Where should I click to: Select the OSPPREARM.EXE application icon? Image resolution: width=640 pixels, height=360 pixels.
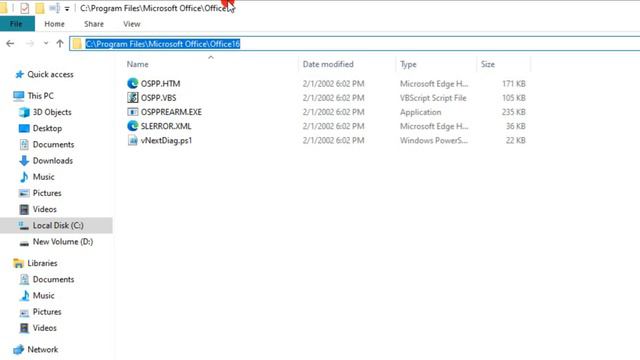click(132, 112)
